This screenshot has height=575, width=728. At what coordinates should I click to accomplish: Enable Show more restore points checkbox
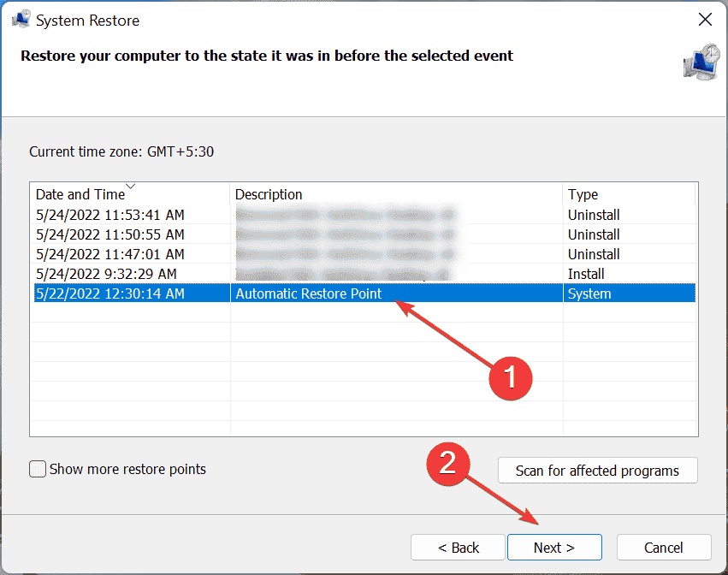click(x=38, y=469)
